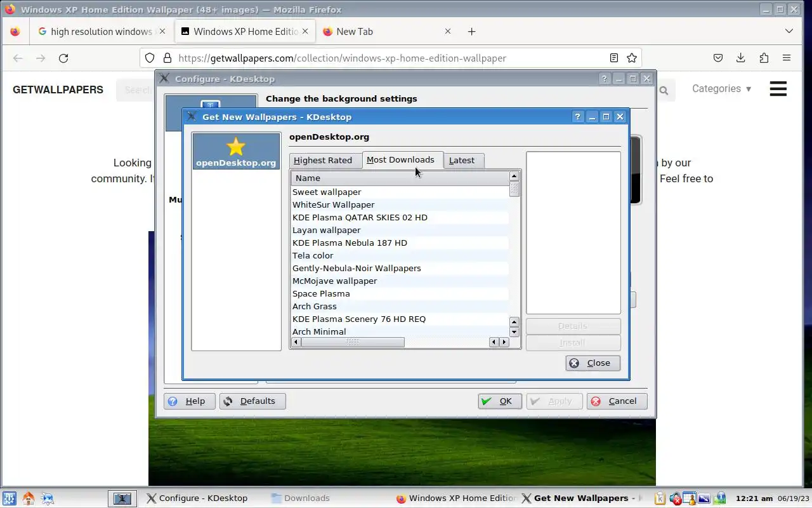
Task: Select 'KDE Plasma QATAR SKIES 02 HD'
Action: 400,217
